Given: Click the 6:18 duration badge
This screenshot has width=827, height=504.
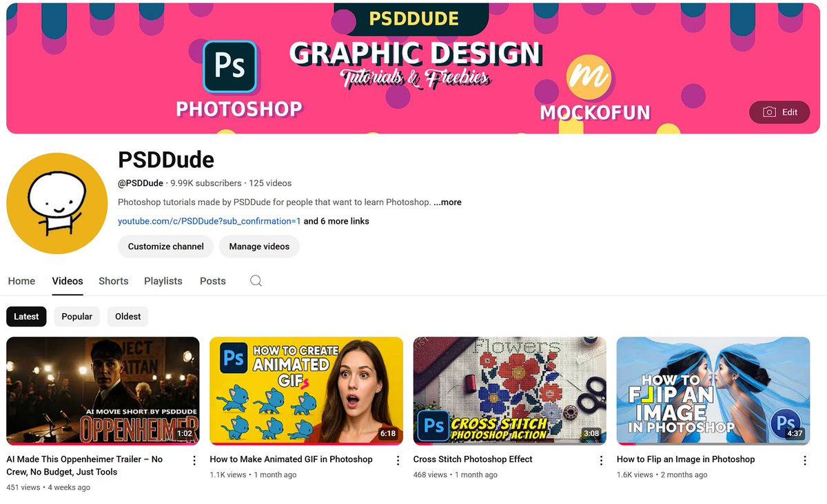Looking at the screenshot, I should coord(388,434).
